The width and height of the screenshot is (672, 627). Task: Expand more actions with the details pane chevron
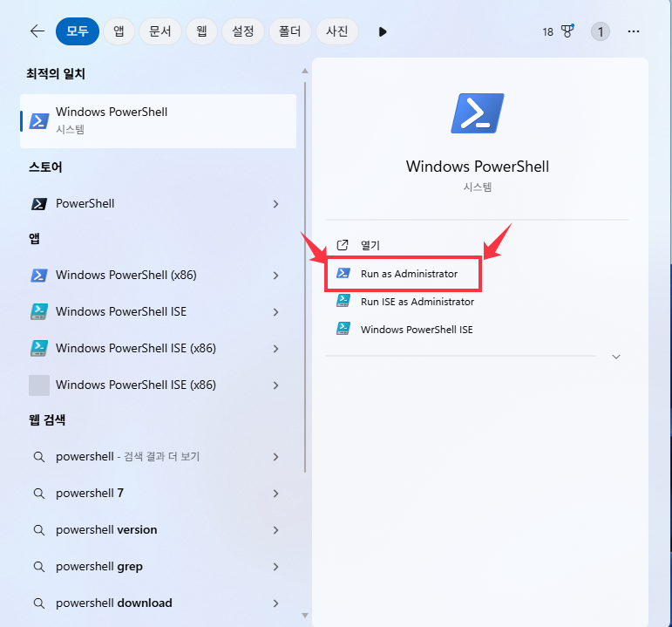pyautogui.click(x=616, y=357)
